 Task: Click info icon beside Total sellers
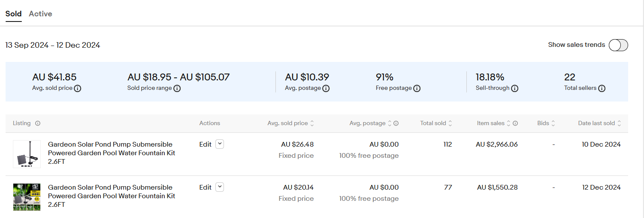602,88
